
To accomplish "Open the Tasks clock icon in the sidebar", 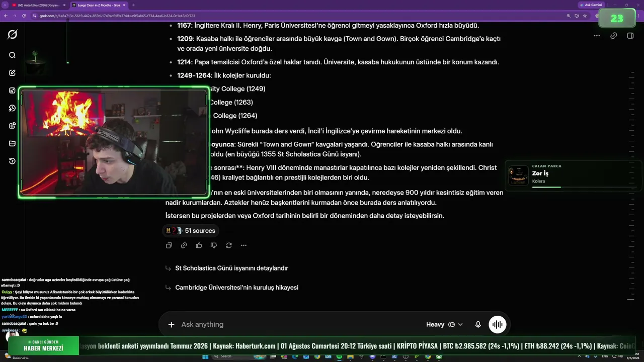I will (x=13, y=108).
